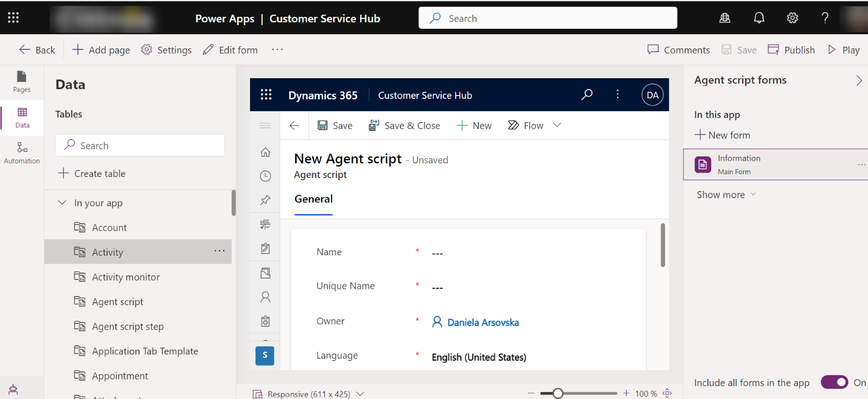The image size is (868, 399).
Task: Toggle the preview hamburger site map
Action: click(x=265, y=125)
